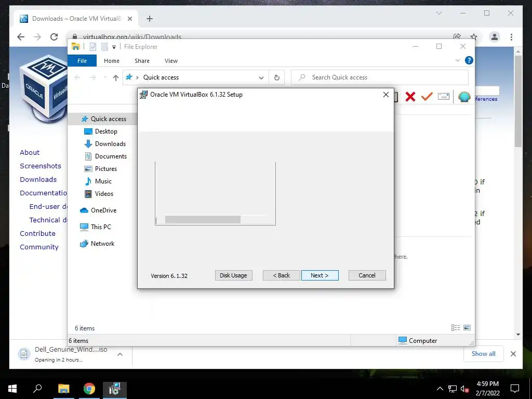Open Chrome from the taskbar

point(89,389)
